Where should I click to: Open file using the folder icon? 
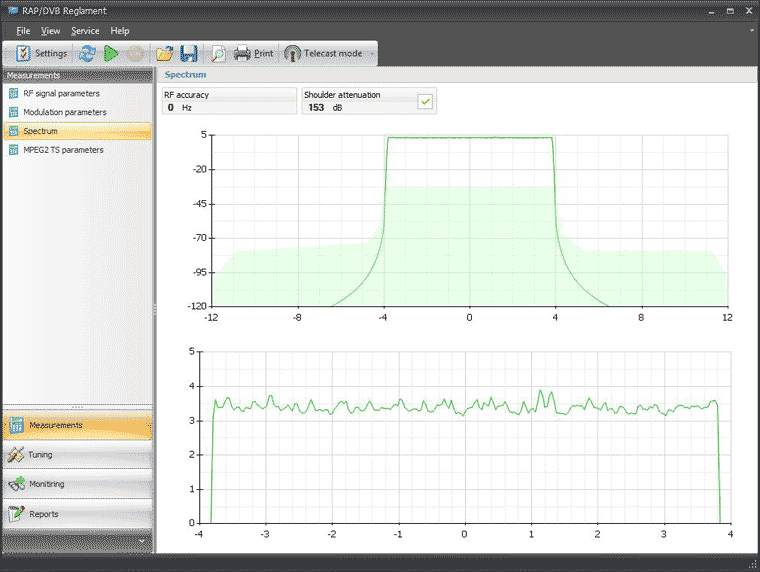coord(165,53)
